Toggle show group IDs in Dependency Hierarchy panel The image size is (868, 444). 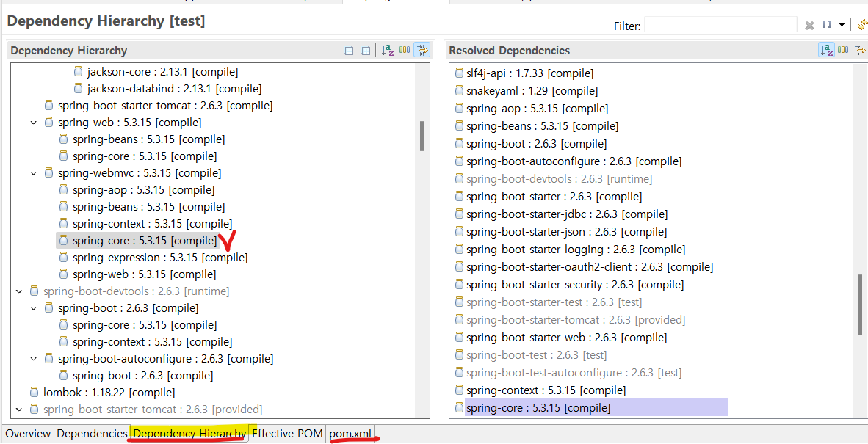tap(405, 51)
